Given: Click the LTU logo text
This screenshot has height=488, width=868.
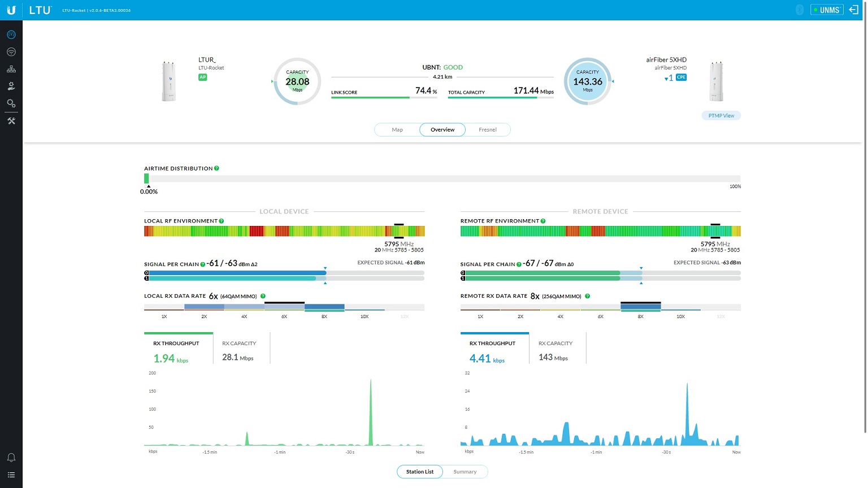Looking at the screenshot, I should pos(40,10).
